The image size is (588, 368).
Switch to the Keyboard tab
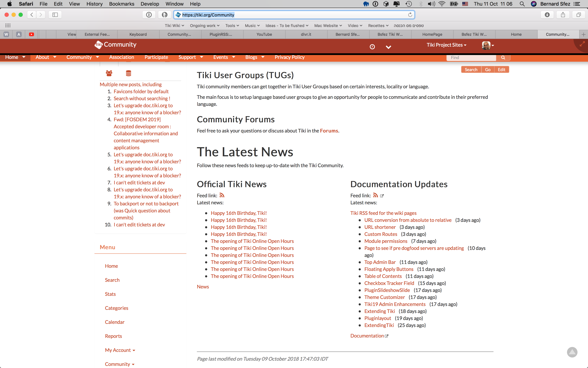click(138, 34)
